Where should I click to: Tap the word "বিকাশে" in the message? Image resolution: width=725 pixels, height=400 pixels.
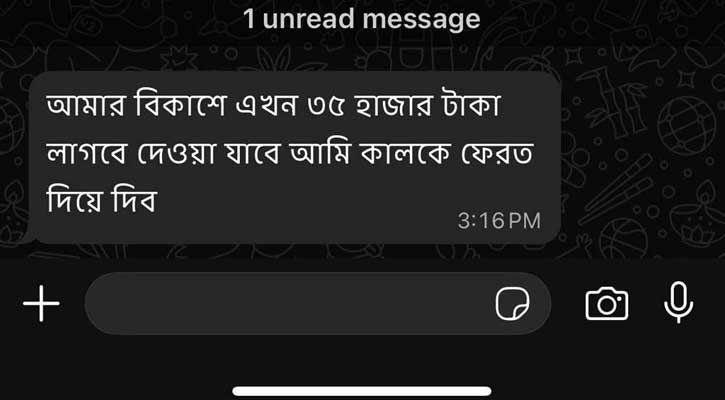[x=181, y=107]
